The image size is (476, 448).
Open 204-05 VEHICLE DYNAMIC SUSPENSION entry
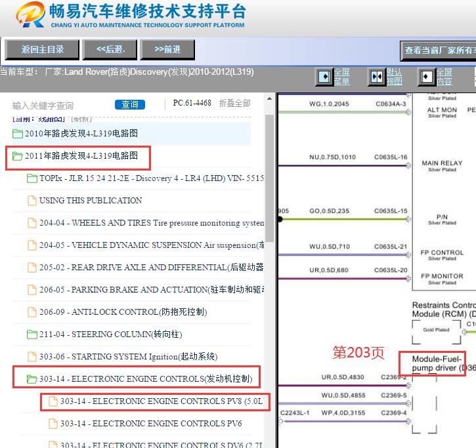pyautogui.click(x=152, y=245)
